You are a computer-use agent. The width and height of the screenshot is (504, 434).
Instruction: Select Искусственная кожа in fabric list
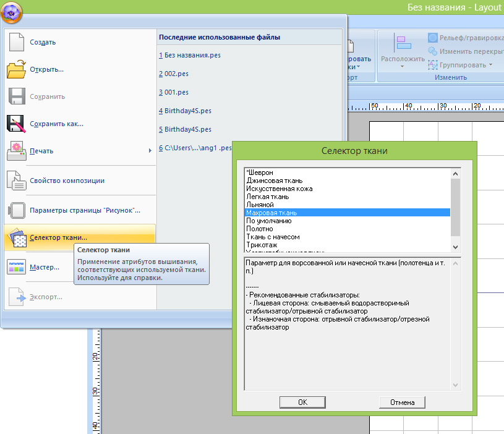point(348,189)
